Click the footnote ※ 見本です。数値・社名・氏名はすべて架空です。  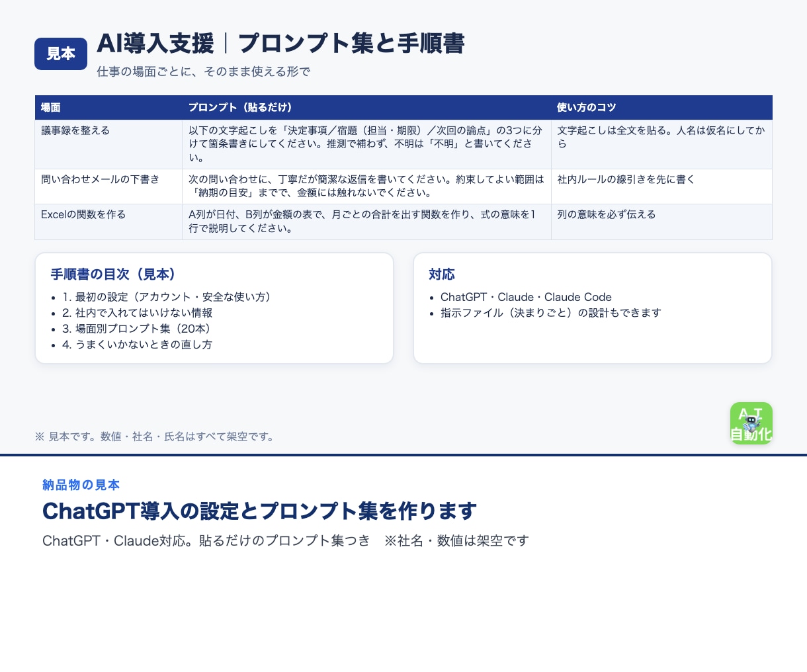pyautogui.click(x=154, y=437)
